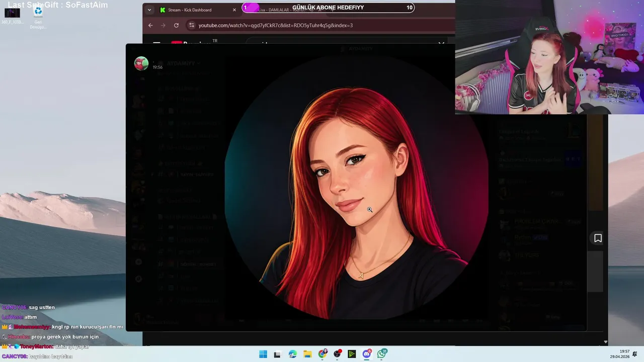Open File Explorer from the taskbar
The image size is (644, 362).
coord(307,354)
